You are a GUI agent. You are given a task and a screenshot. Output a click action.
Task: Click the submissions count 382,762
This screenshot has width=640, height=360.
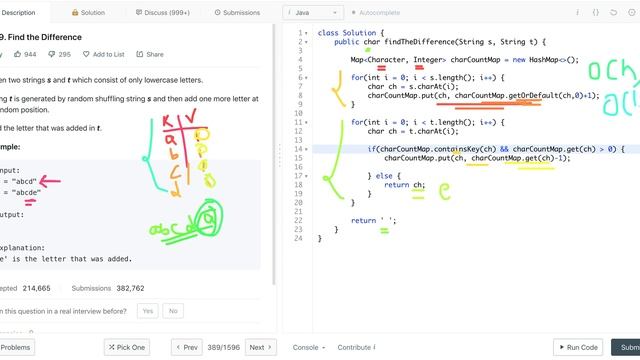[130, 288]
